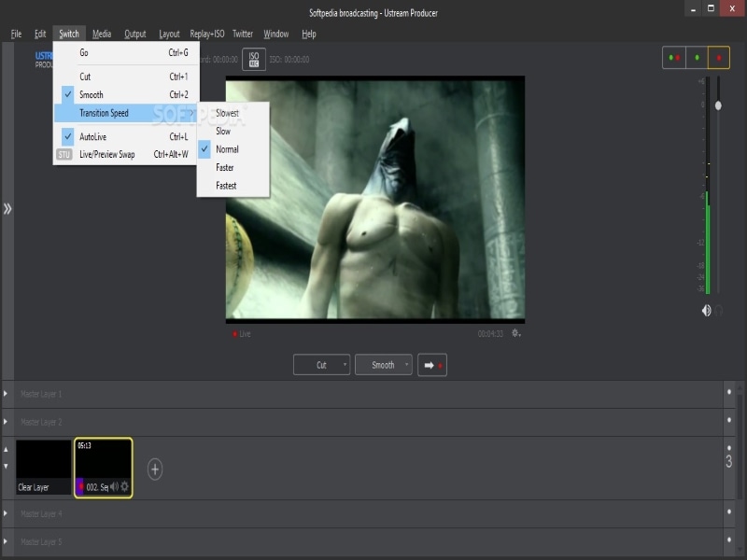Open the Smooth transition dropdown arrow
747x560 pixels.
coord(406,365)
